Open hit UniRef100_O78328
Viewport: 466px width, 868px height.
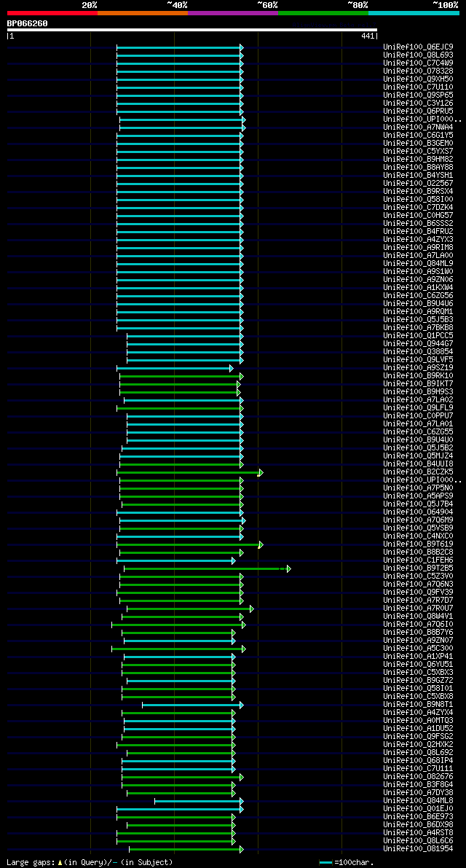(x=418, y=71)
